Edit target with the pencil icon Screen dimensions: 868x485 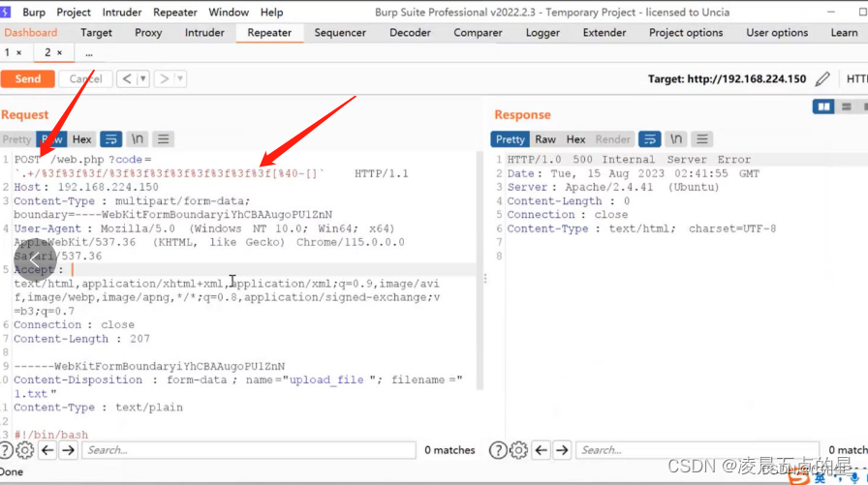822,79
